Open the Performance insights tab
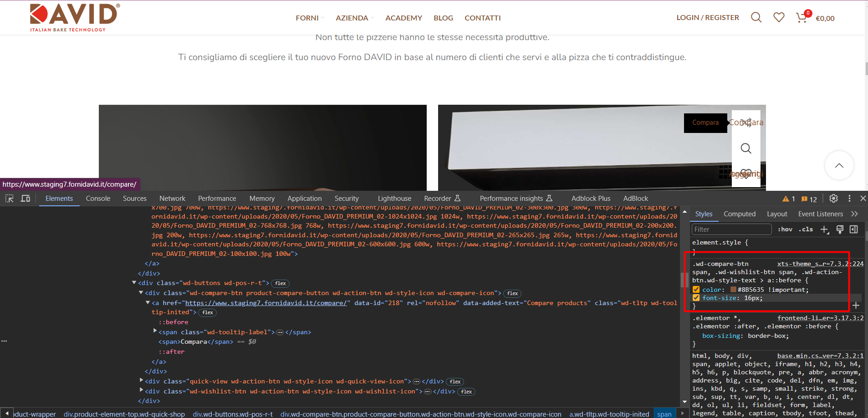Viewport: 868px width, 418px height. pyautogui.click(x=516, y=199)
